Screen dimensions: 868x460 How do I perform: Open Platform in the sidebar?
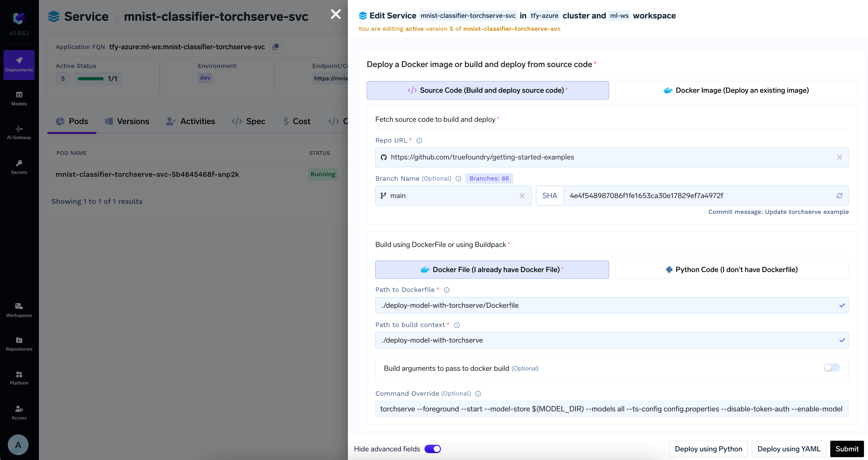click(x=19, y=378)
